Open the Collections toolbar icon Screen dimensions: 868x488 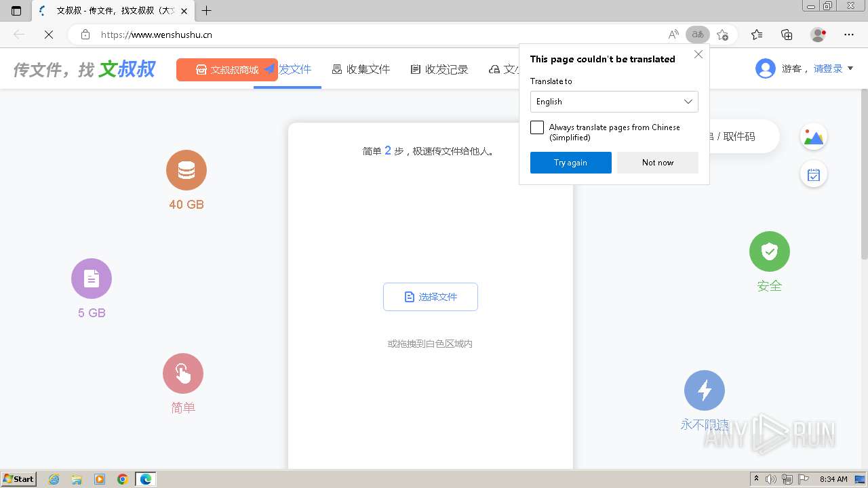(787, 35)
